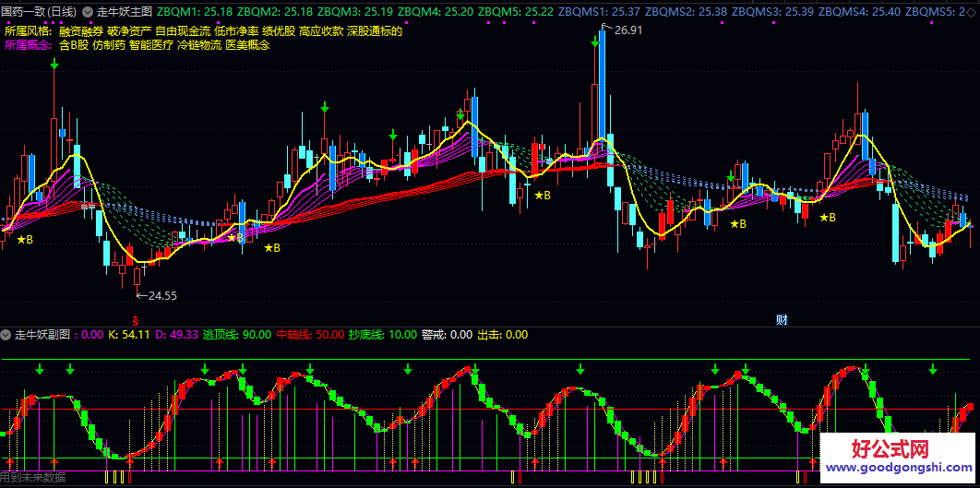Select the ZBQMS1: 25.37 value
The image size is (980, 488).
(600, 11)
